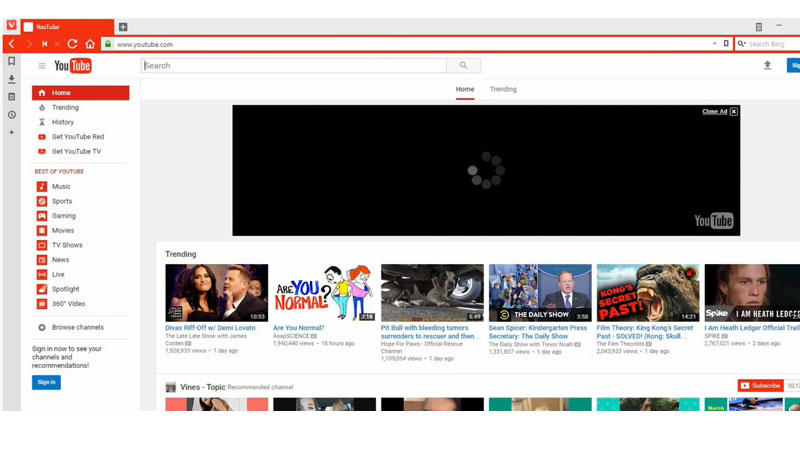Open Are You Normal? video thumbnail

pyautogui.click(x=324, y=293)
